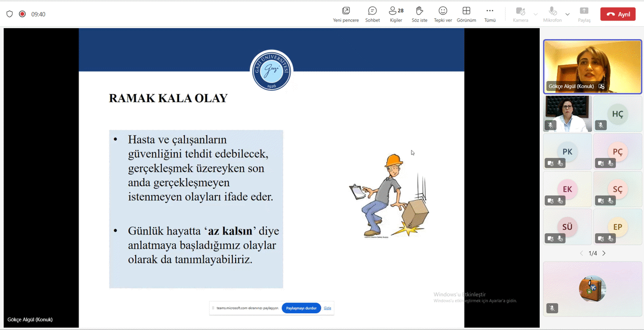Image resolution: width=644 pixels, height=330 pixels.
Task: Click RAMAK KALA OLAY slide heading
Action: pyautogui.click(x=168, y=98)
